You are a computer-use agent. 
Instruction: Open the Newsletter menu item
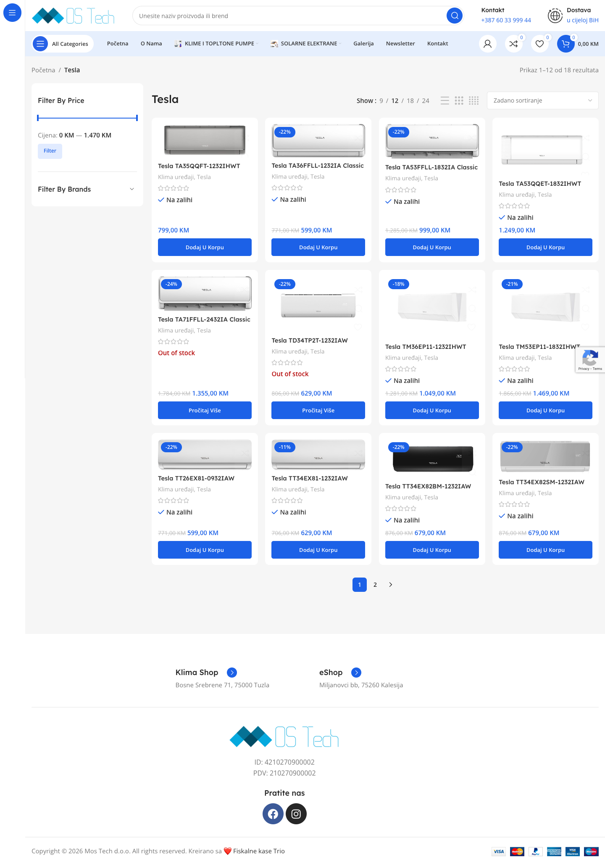tap(400, 44)
